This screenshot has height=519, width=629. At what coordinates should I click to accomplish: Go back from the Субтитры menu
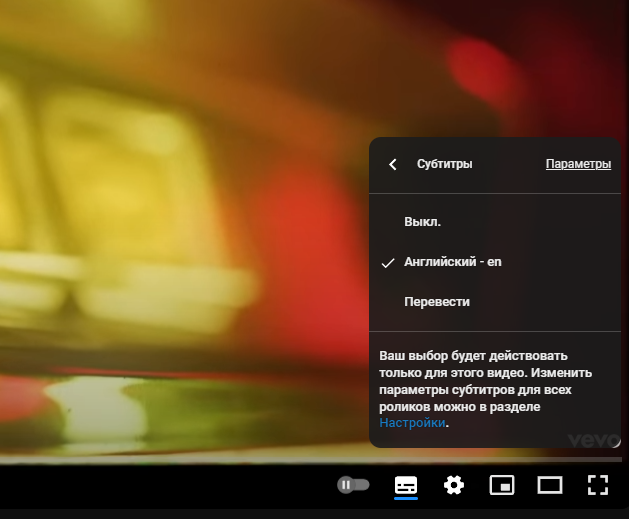[393, 164]
